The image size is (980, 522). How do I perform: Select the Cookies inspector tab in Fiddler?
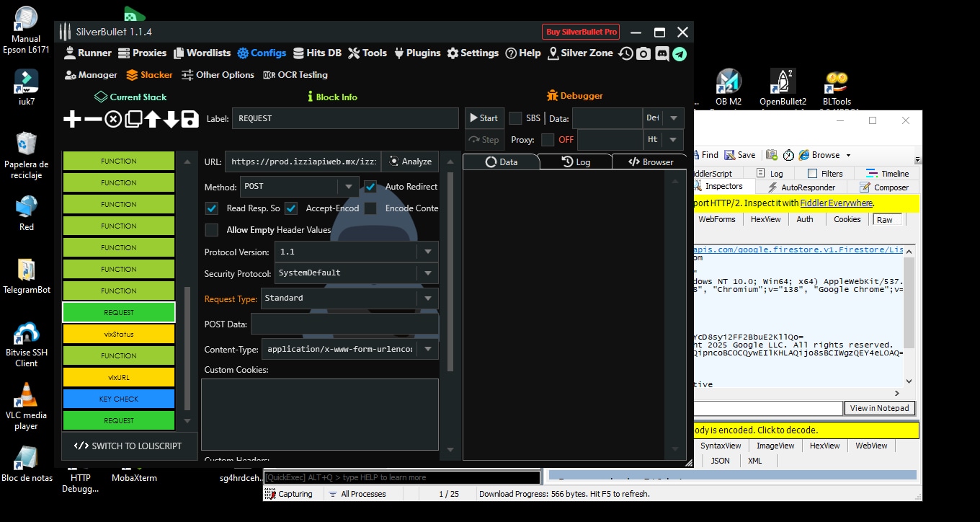(x=847, y=219)
